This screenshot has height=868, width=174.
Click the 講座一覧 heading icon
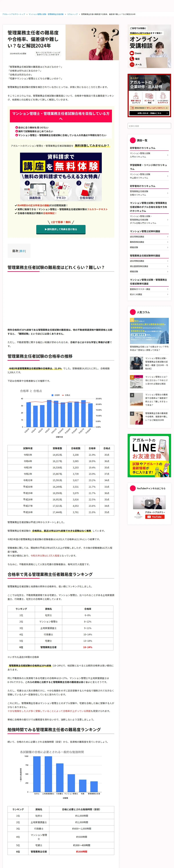coord(133,140)
